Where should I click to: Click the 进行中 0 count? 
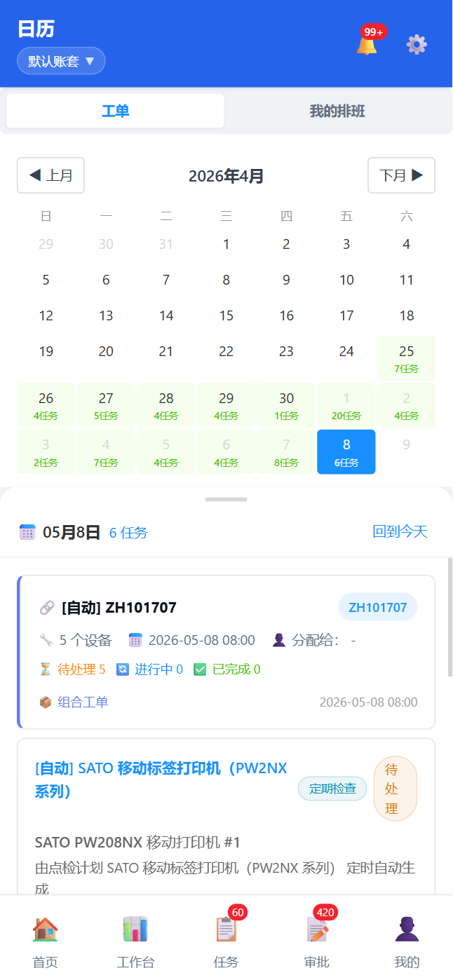[158, 669]
